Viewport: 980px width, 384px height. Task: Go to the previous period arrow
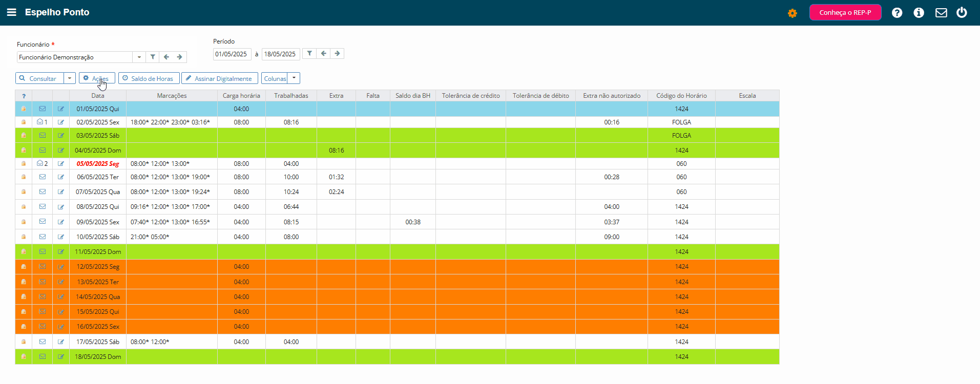(323, 53)
